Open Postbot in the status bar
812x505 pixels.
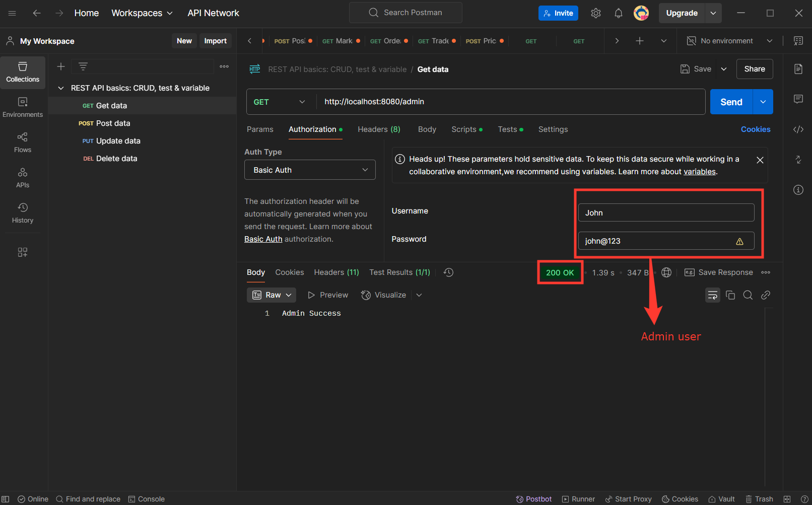[x=534, y=499]
